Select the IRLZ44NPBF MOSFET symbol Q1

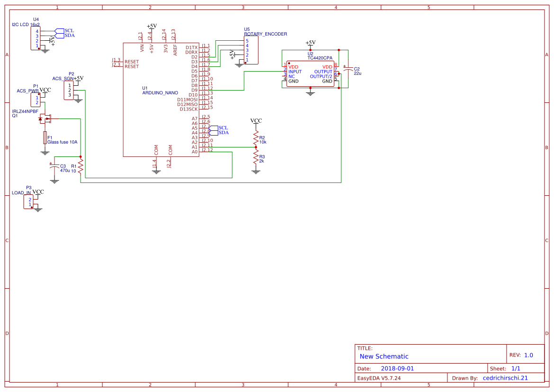pos(45,119)
